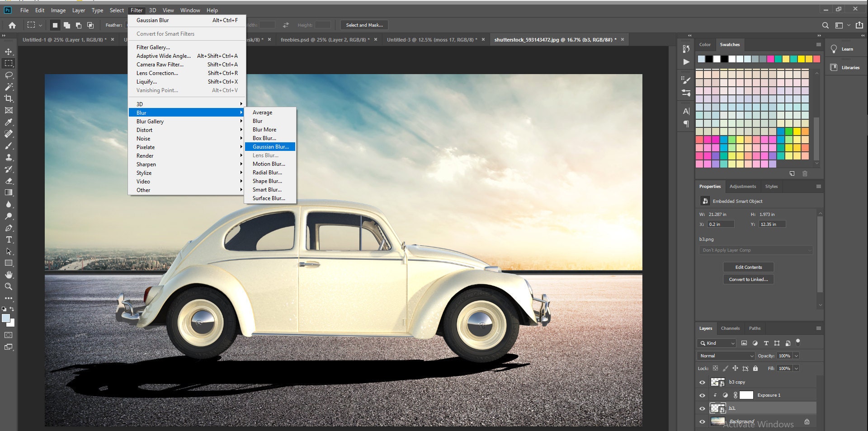Click the Quick Mask mode icon
This screenshot has width=868, height=431.
click(9, 335)
